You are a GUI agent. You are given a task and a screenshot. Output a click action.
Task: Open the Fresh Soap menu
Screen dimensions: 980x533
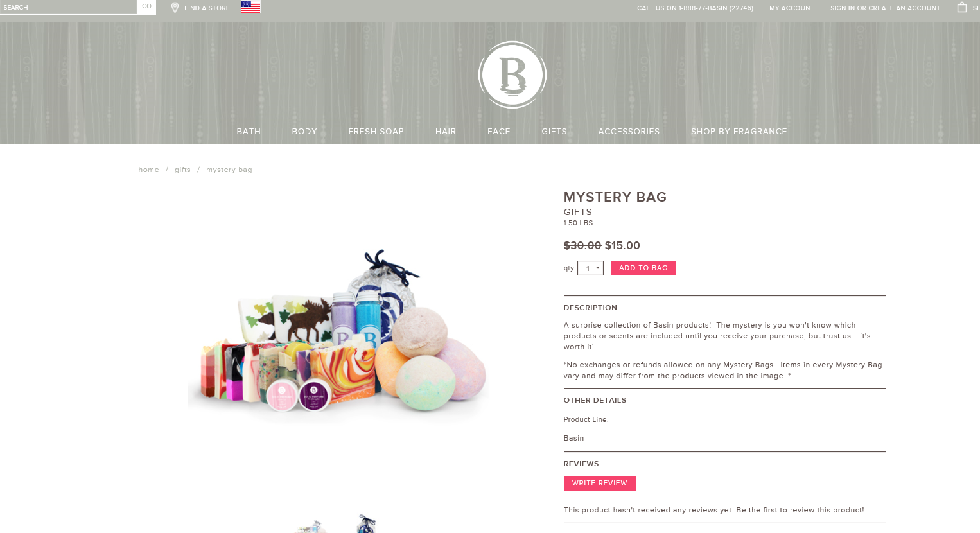point(376,131)
